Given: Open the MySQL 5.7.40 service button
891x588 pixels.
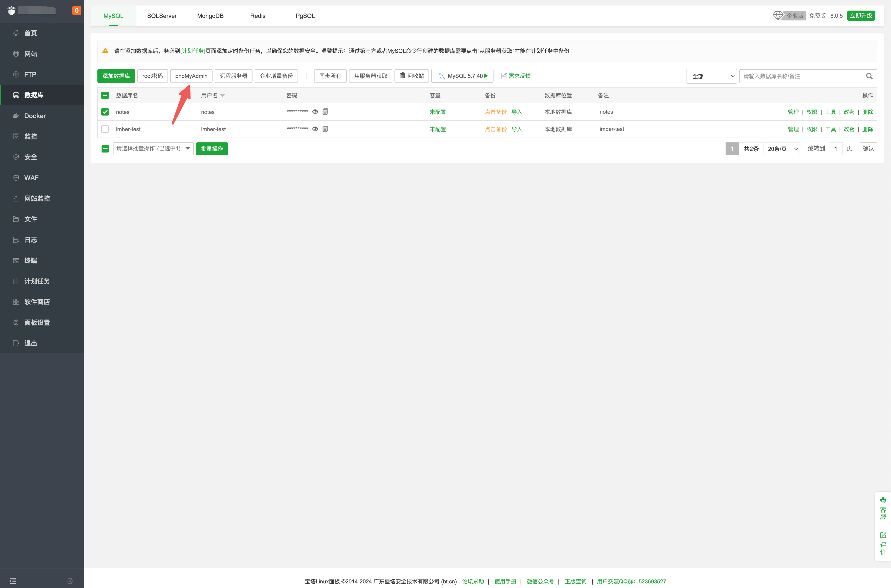Looking at the screenshot, I should tap(462, 76).
